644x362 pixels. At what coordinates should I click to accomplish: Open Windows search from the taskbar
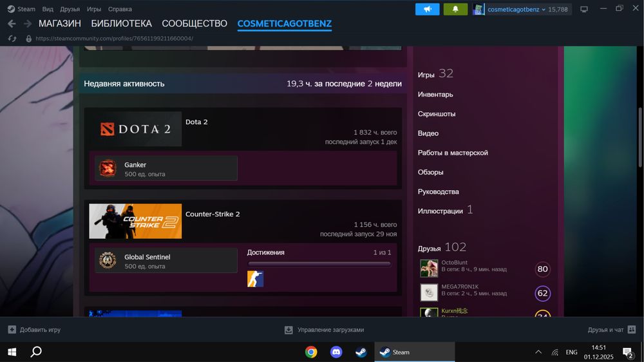(36, 352)
